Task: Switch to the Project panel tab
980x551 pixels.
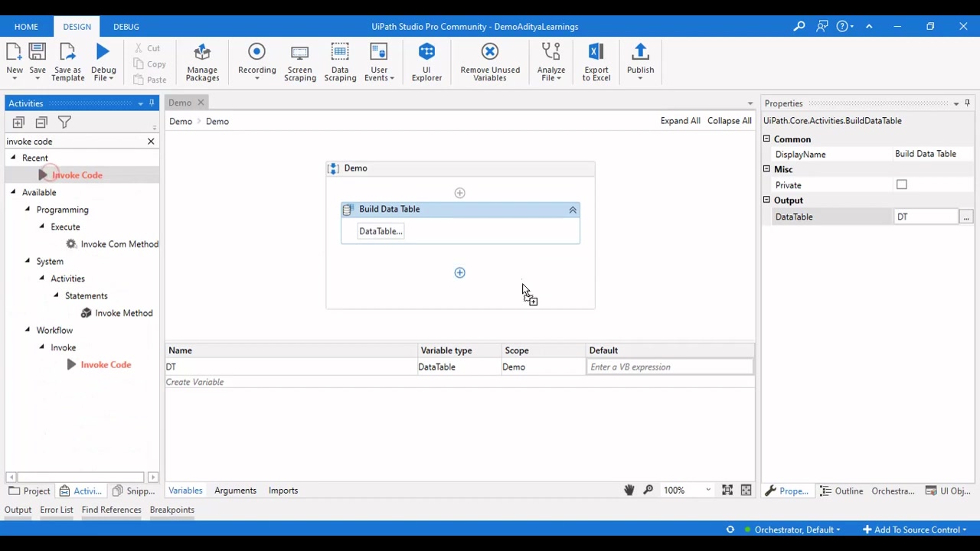Action: 30,491
